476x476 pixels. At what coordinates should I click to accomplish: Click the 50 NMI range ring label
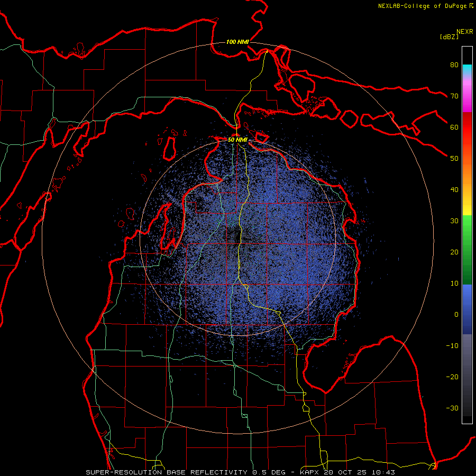tap(237, 140)
